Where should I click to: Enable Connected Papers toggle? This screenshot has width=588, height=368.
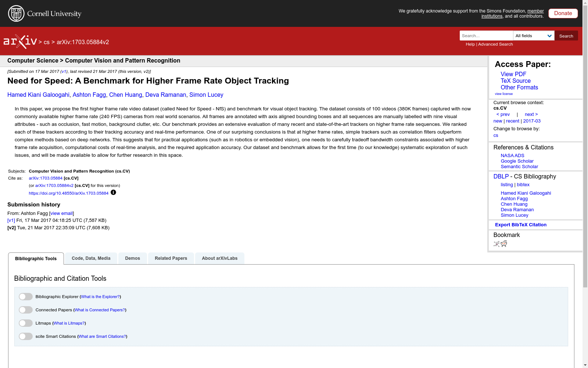click(x=26, y=310)
